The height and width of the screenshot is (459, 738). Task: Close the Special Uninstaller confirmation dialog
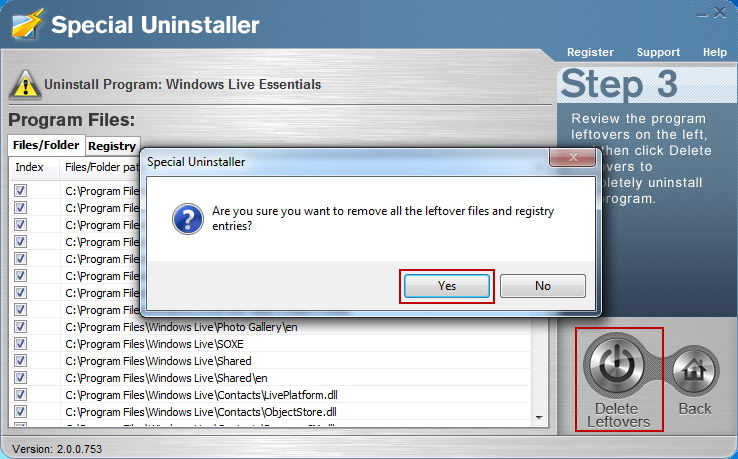pos(572,157)
